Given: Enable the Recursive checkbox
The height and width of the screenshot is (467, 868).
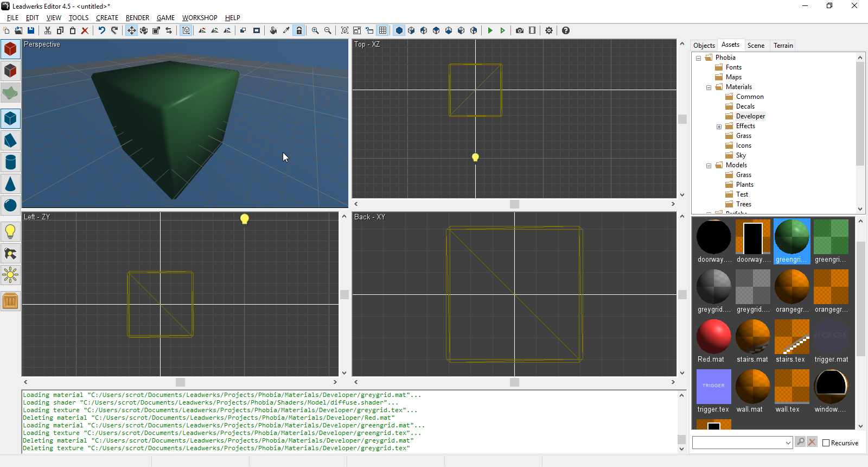Looking at the screenshot, I should (826, 443).
